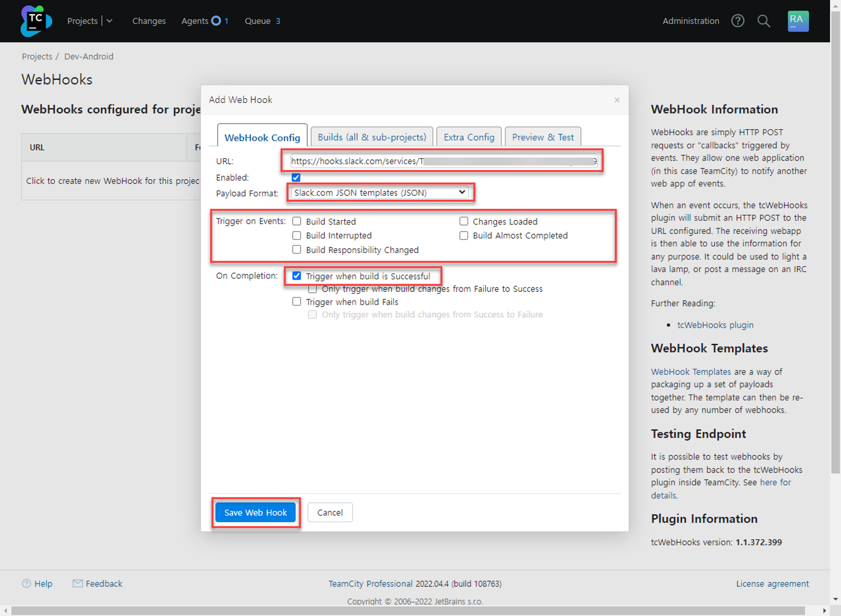The image size is (841, 616).
Task: Click the scroll down arrow
Action: point(835,599)
